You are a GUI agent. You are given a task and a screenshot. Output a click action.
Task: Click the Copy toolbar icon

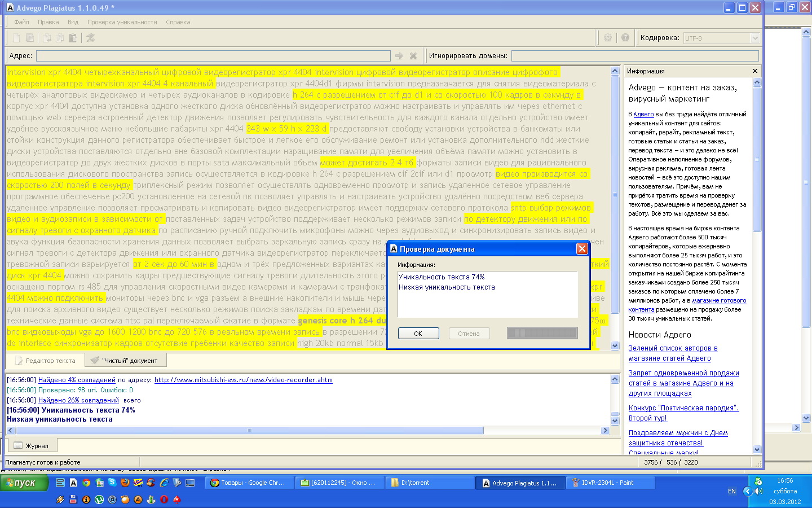click(60, 38)
